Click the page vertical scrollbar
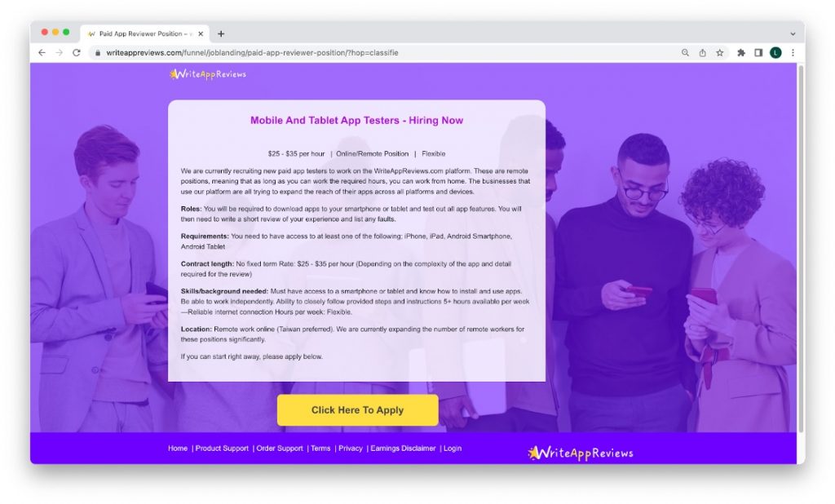835x504 pixels. tap(801, 248)
